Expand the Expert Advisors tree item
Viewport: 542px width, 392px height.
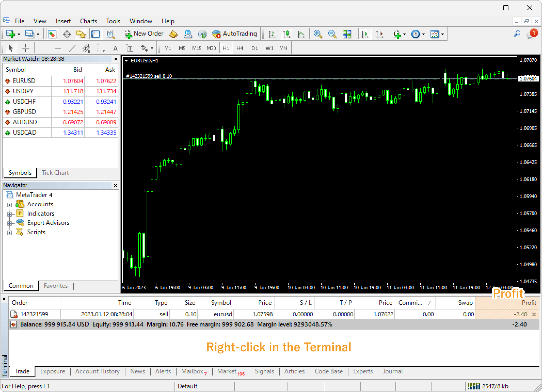(x=10, y=223)
